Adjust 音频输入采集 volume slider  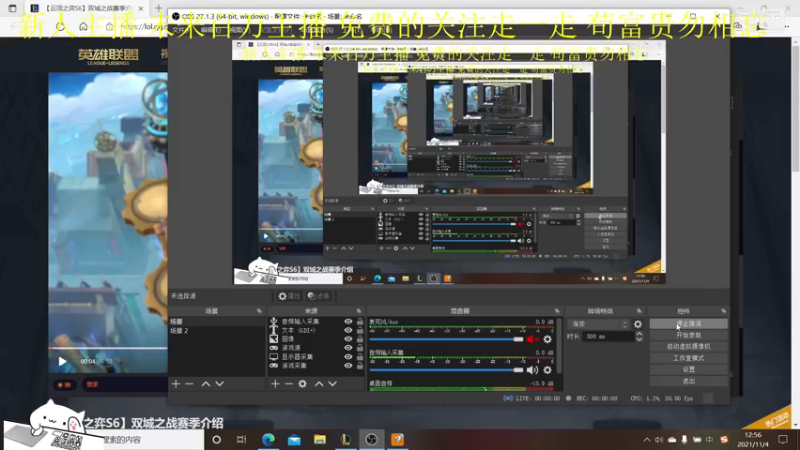(446, 370)
